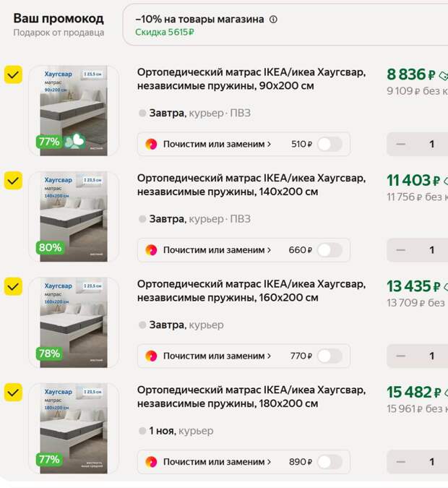The height and width of the screenshot is (488, 448).
Task: Click the info icon next to the promo discount
Action: pyautogui.click(x=273, y=20)
